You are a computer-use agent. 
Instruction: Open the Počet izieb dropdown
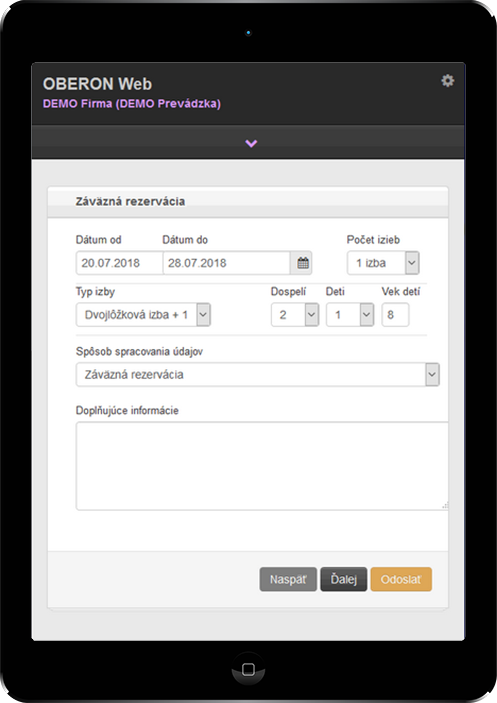[383, 263]
